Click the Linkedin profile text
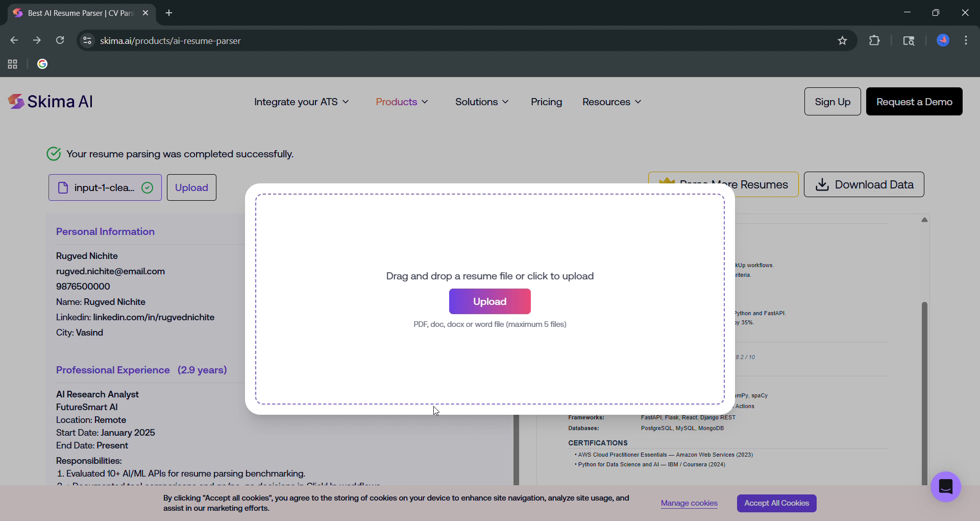980x521 pixels. [135, 317]
